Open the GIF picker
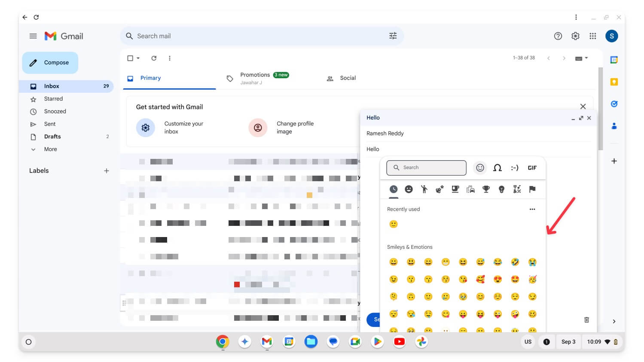 pyautogui.click(x=532, y=167)
